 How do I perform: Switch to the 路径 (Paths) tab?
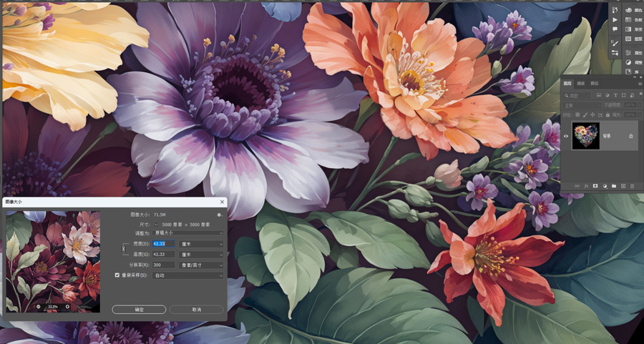[x=595, y=84]
